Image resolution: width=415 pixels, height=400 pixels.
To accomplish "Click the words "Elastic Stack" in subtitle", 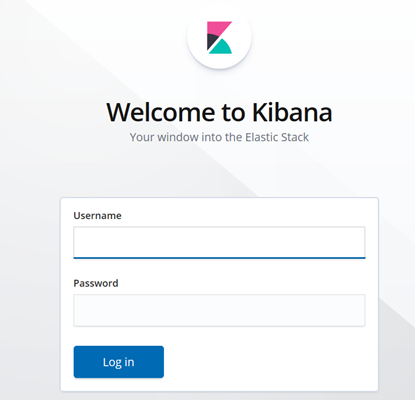I will tap(277, 137).
